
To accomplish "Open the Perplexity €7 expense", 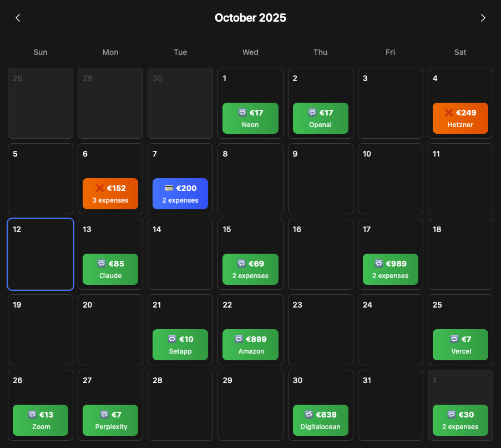I will 110,420.
